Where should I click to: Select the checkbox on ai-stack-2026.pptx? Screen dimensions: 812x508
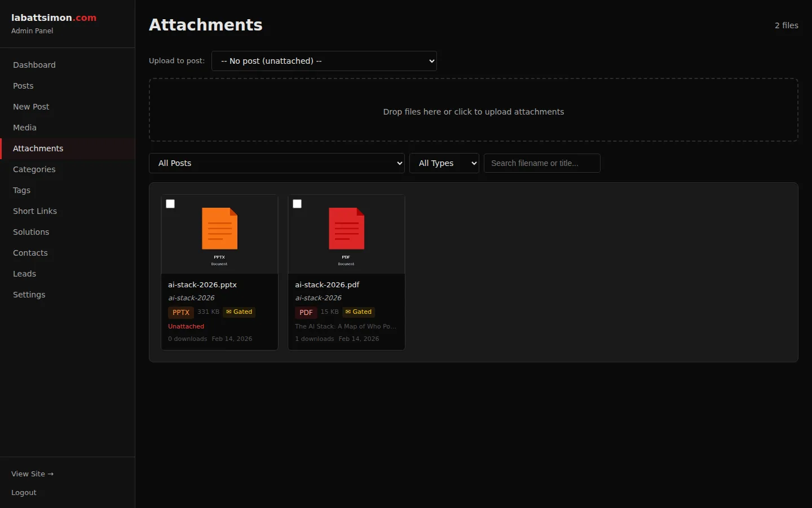tap(170, 204)
